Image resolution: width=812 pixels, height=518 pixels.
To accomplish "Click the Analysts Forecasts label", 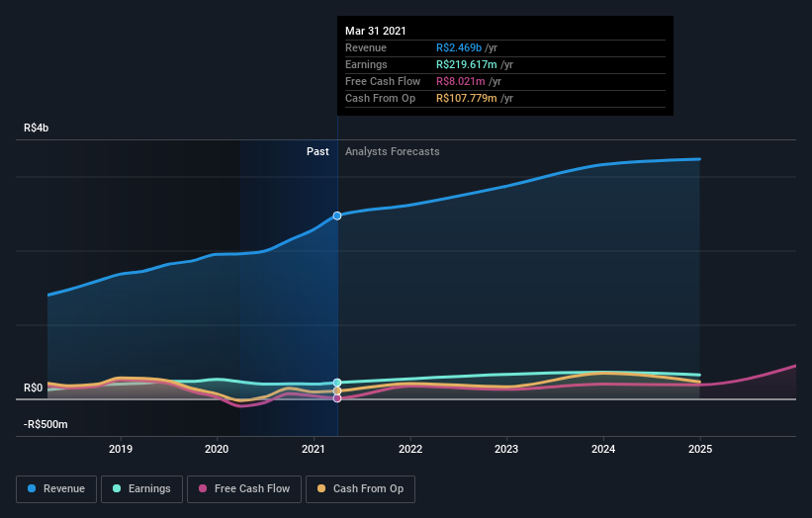I will click(x=393, y=151).
